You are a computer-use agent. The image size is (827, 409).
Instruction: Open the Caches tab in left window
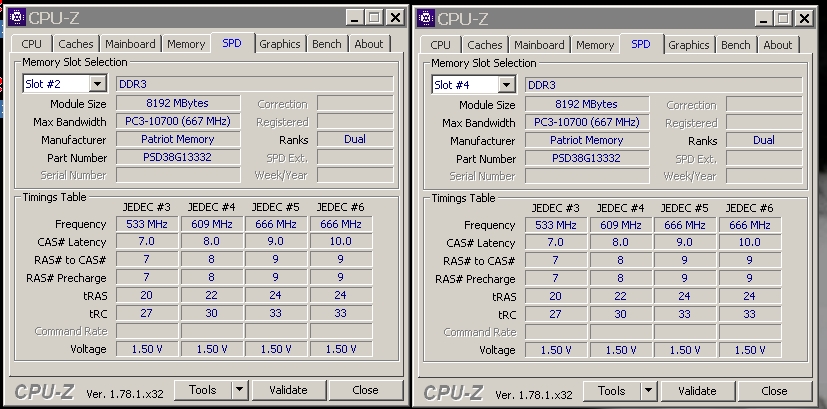tap(76, 44)
